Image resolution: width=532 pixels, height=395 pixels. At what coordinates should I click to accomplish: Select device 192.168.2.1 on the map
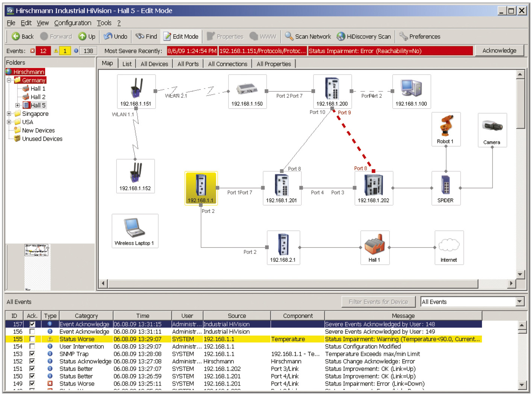pos(283,248)
